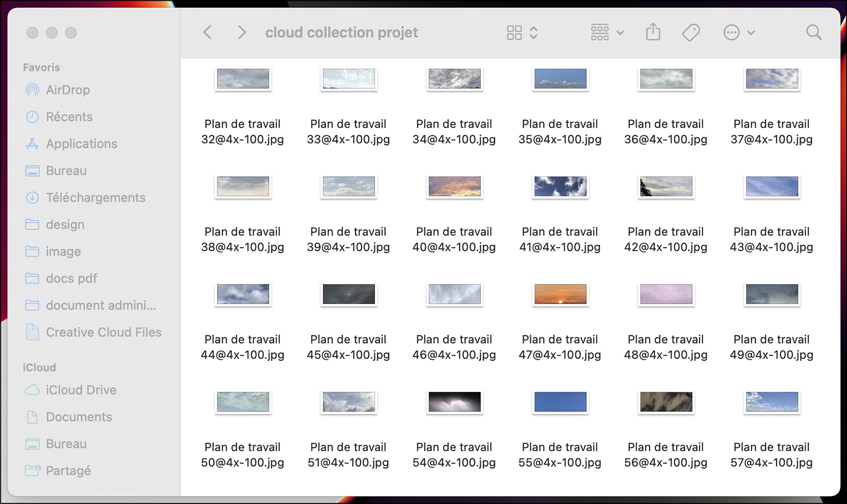Viewport: 847px width, 504px height.
Task: Click the Tag icon in toolbar
Action: [x=690, y=32]
